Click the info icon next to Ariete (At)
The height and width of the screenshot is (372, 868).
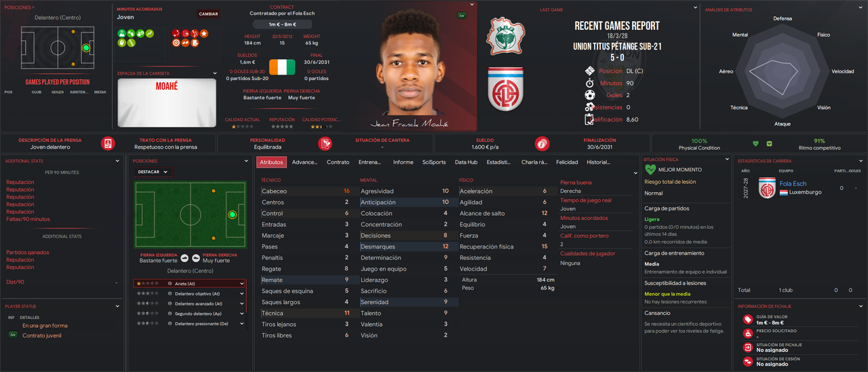pos(170,283)
